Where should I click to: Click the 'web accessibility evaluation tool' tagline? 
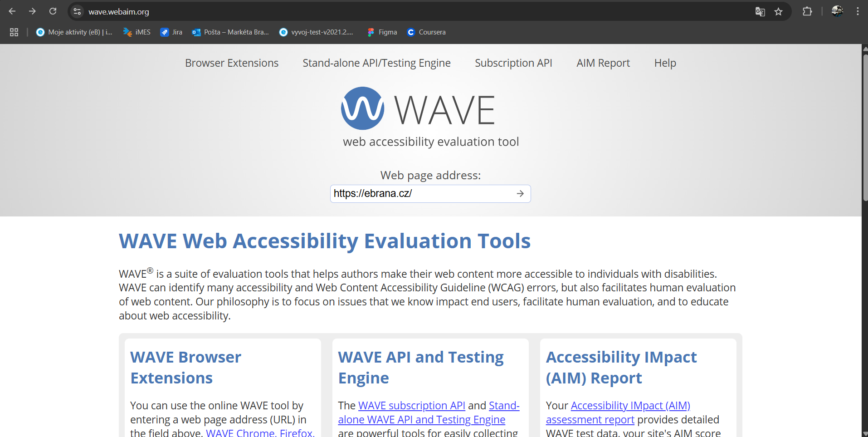431,142
